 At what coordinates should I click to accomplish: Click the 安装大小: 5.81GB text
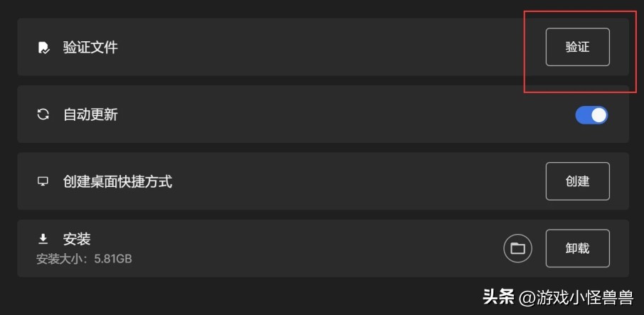pos(84,259)
